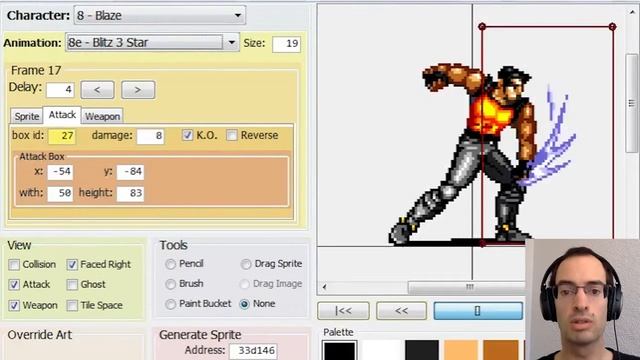Screen dimensions: 640x360
Task: Step back with the << button
Action: [x=401, y=311]
